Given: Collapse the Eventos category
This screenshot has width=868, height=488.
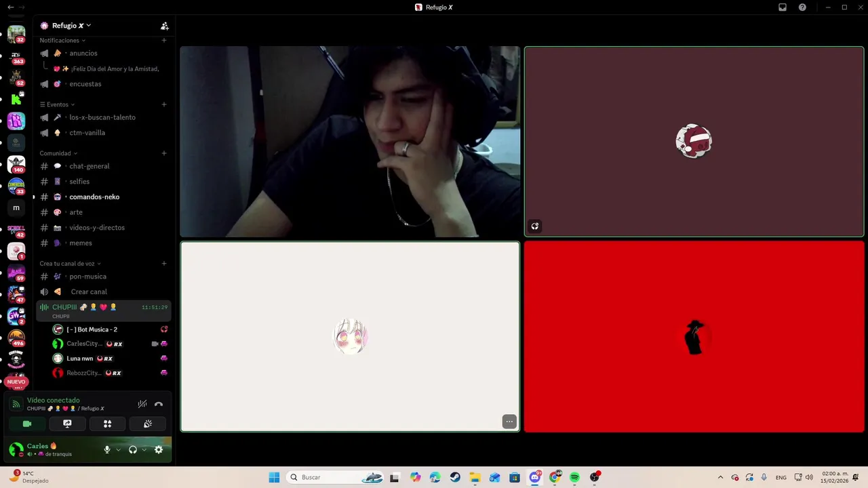Looking at the screenshot, I should tap(57, 104).
